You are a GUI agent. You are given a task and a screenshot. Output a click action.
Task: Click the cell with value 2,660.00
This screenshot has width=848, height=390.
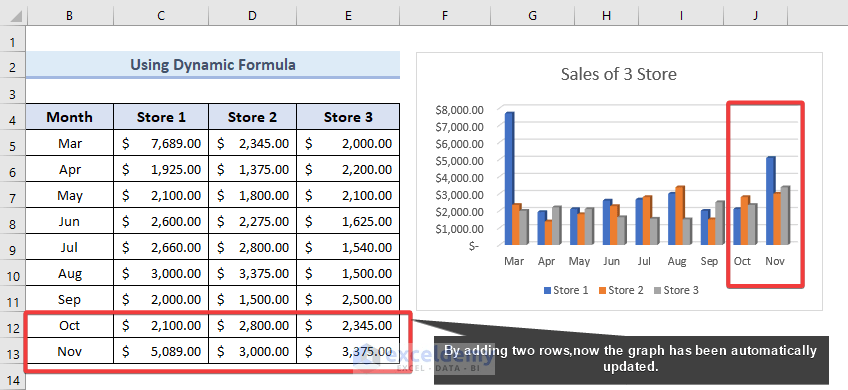(161, 247)
